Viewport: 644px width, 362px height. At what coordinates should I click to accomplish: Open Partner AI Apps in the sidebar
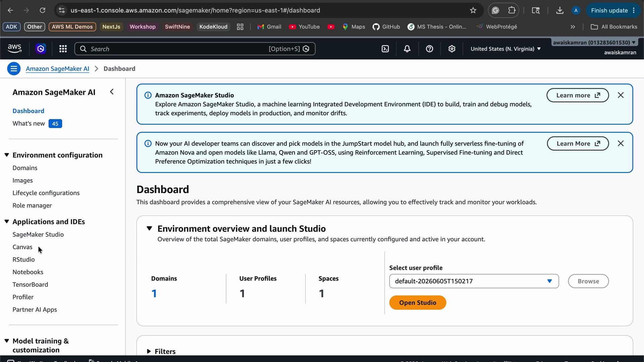click(x=35, y=310)
